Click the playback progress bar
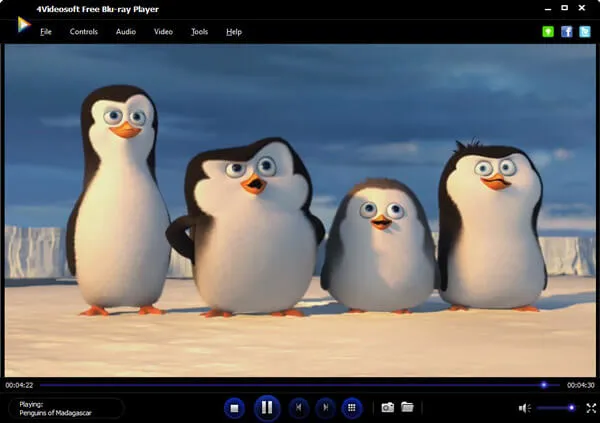 point(300,385)
